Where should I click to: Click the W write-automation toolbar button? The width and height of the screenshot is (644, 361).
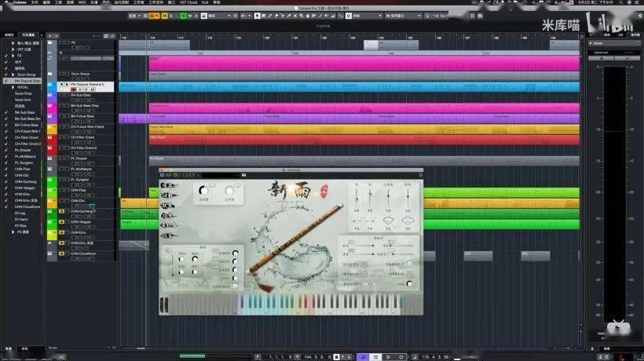coord(190,16)
